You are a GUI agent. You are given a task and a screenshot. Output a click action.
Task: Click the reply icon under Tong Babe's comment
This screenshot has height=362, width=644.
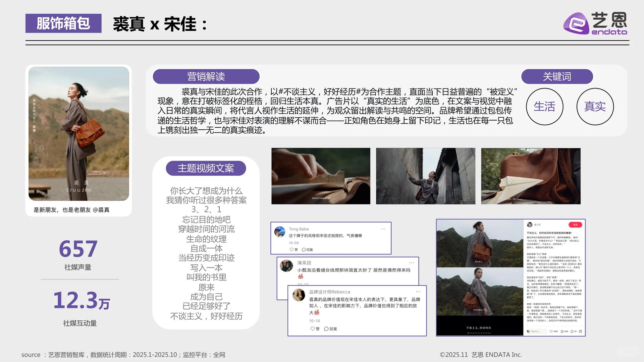coord(304,250)
